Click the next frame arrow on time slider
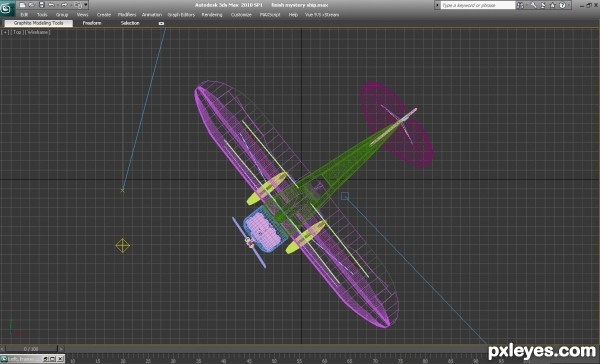 61,349
